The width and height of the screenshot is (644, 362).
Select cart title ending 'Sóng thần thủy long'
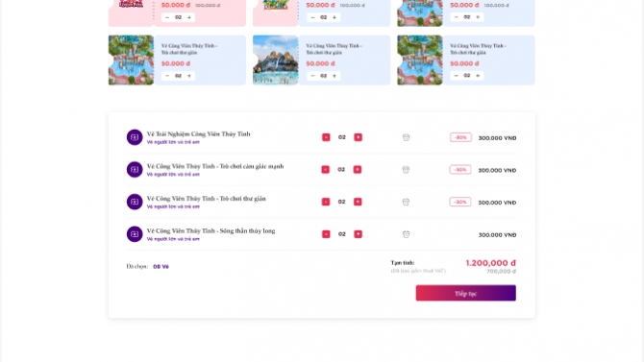click(211, 231)
